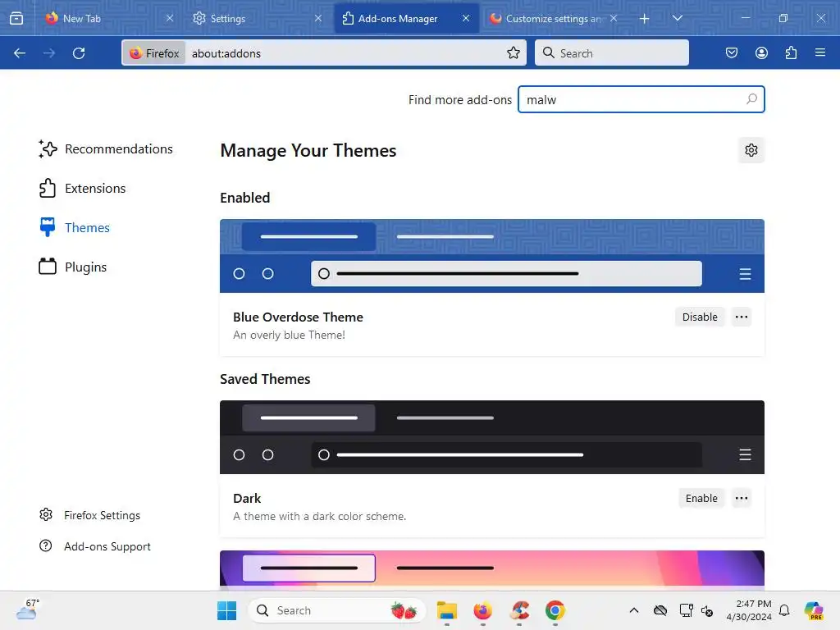Open more options for Dark theme
The height and width of the screenshot is (630, 840).
[x=742, y=498]
